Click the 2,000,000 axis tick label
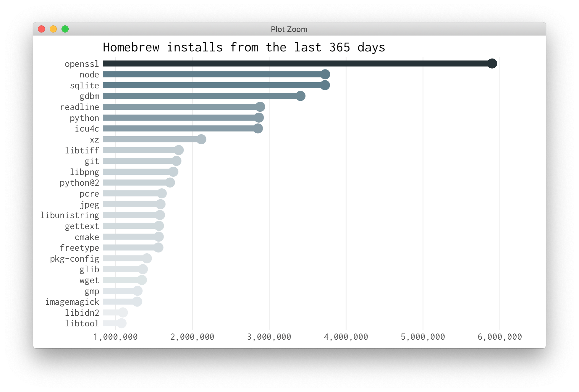The image size is (579, 392). pyautogui.click(x=192, y=337)
